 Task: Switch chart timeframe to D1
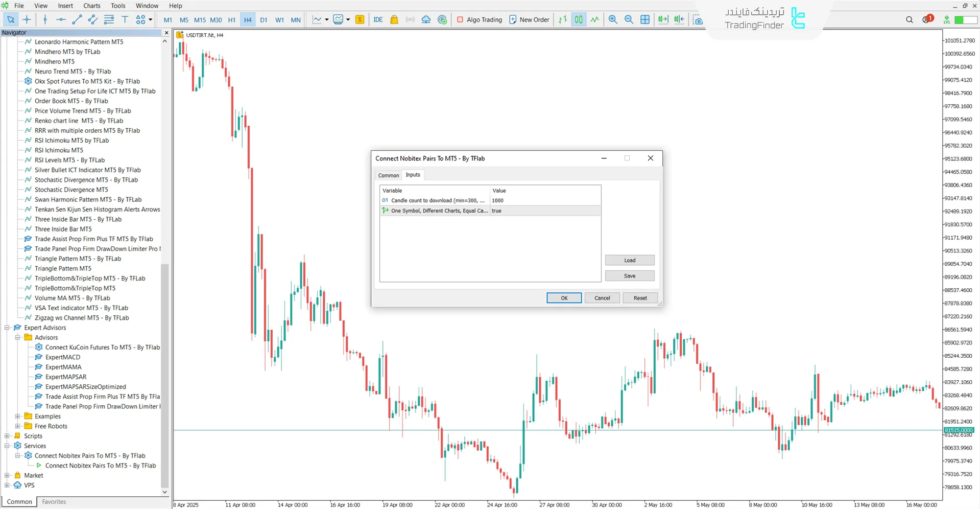[x=264, y=20]
